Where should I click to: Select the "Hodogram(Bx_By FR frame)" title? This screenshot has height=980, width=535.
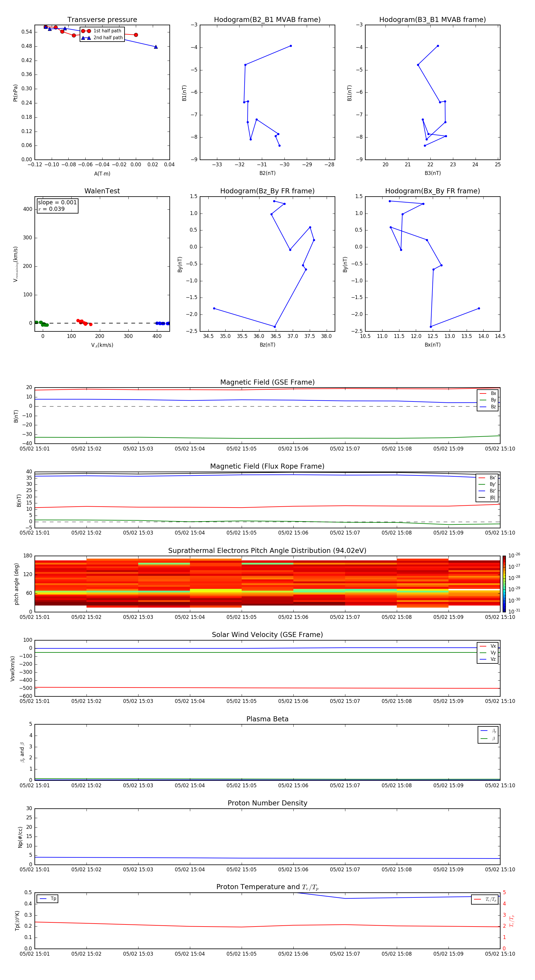click(x=432, y=191)
